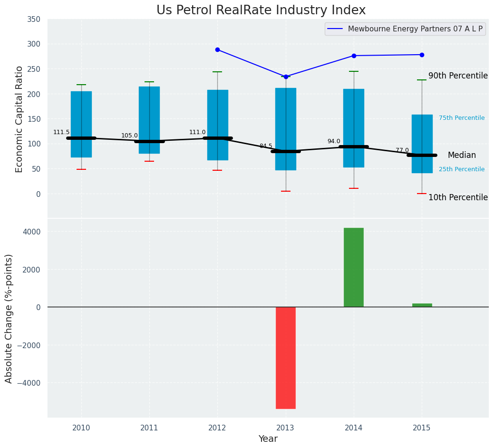
Task: Click the Economic Capital Ratio axis title
Action: (19, 119)
